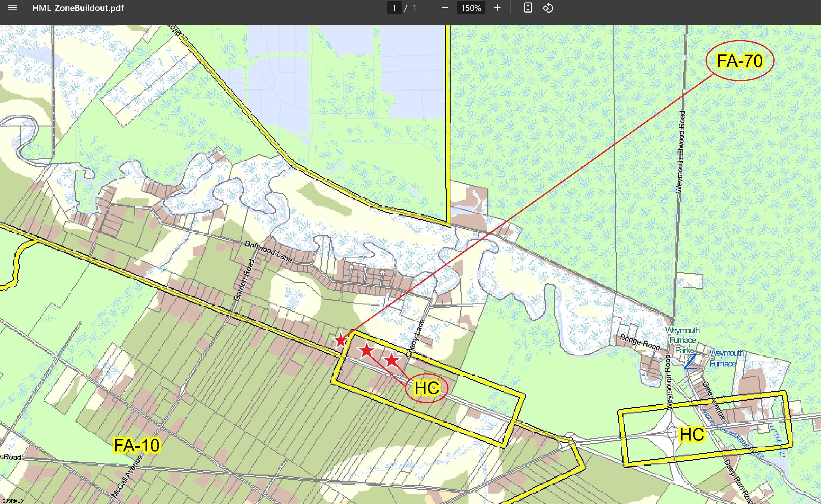Click the leftmost red star marker
821x504 pixels.
pyautogui.click(x=340, y=341)
